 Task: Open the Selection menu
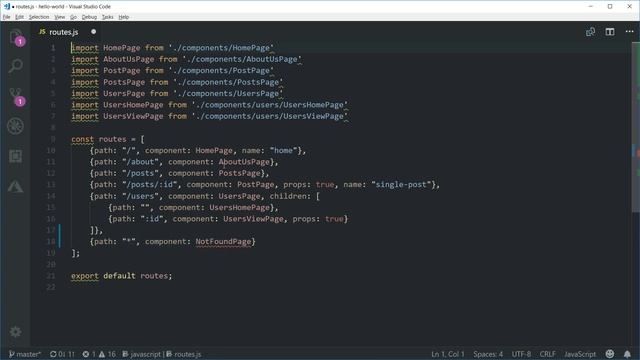39,17
